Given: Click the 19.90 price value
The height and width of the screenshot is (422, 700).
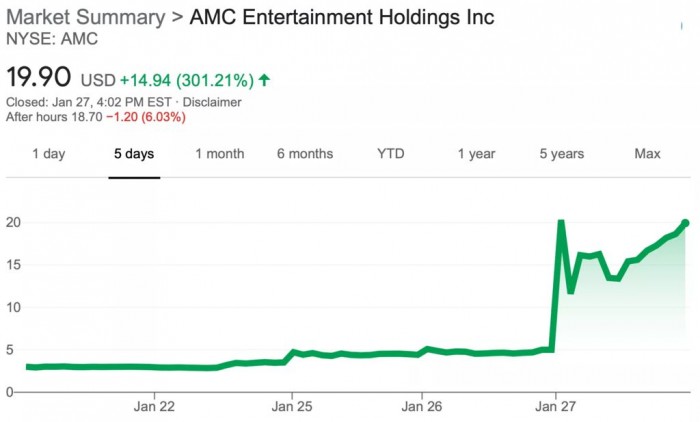Looking at the screenshot, I should pos(38,77).
